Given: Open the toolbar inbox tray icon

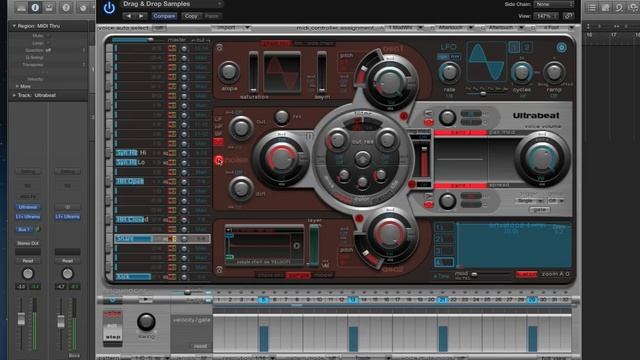Looking at the screenshot, I should (49, 7).
